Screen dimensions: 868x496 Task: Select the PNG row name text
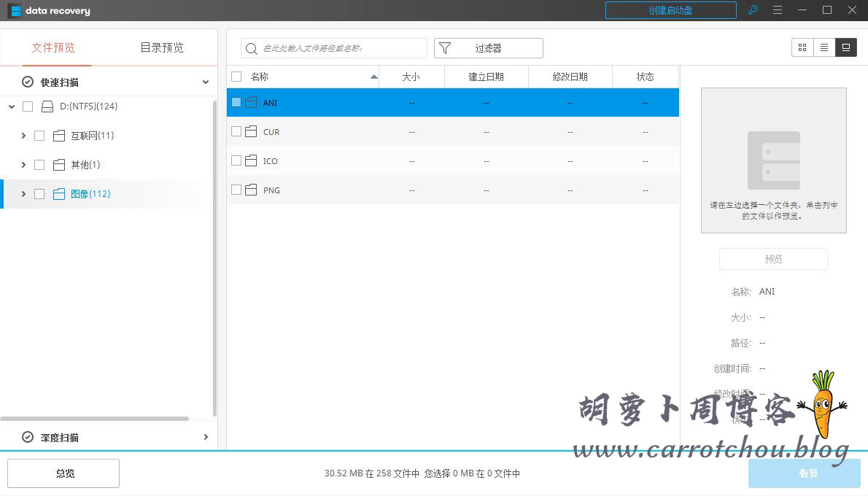coord(271,190)
